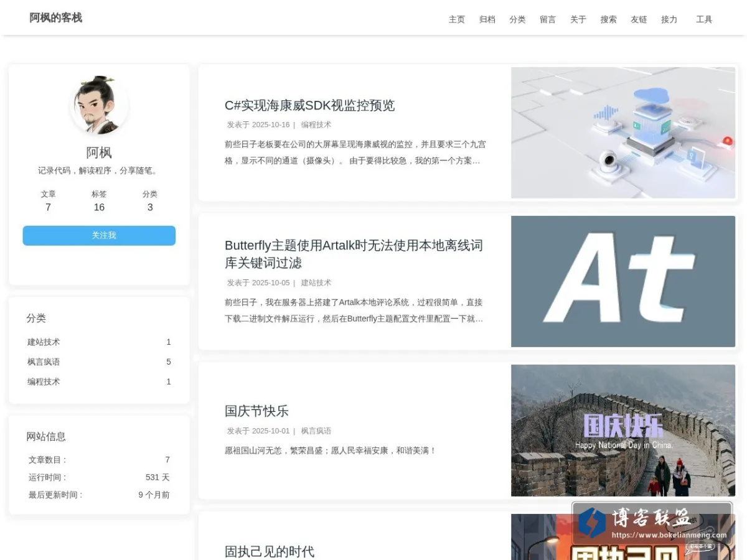Click the excerpt starting 前些日子，我在服务器上搭建了Artalk
Image resolution: width=747 pixels, height=560 pixels.
354,310
